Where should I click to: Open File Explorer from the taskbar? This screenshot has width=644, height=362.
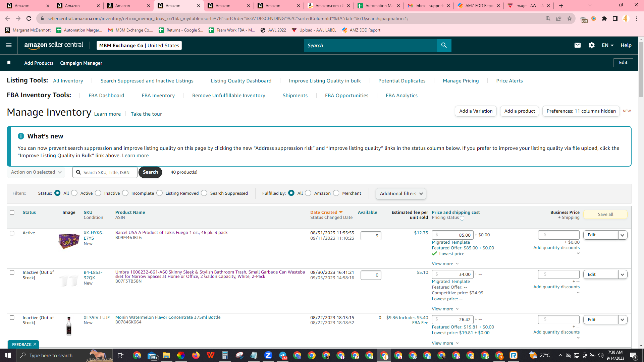(x=166, y=355)
